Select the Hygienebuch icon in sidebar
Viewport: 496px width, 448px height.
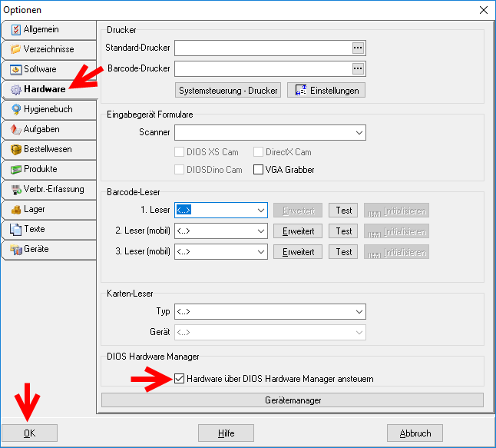(16, 109)
